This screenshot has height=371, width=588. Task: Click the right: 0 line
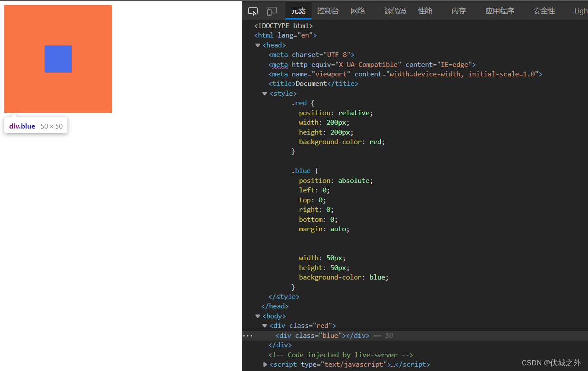point(316,210)
